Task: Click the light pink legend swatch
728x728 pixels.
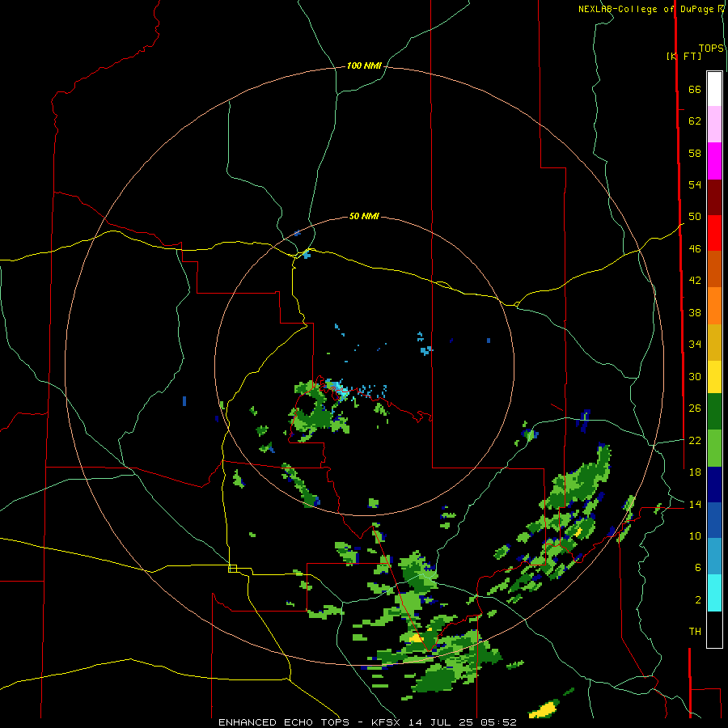Action: point(714,125)
